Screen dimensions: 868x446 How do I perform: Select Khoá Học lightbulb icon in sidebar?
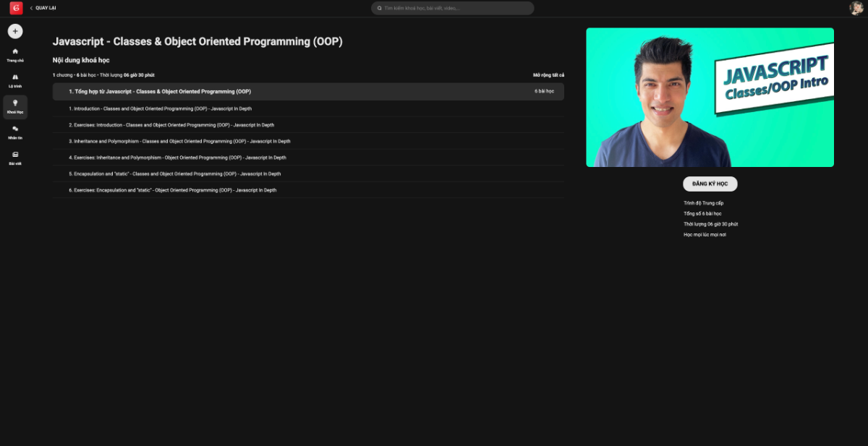pos(15,106)
